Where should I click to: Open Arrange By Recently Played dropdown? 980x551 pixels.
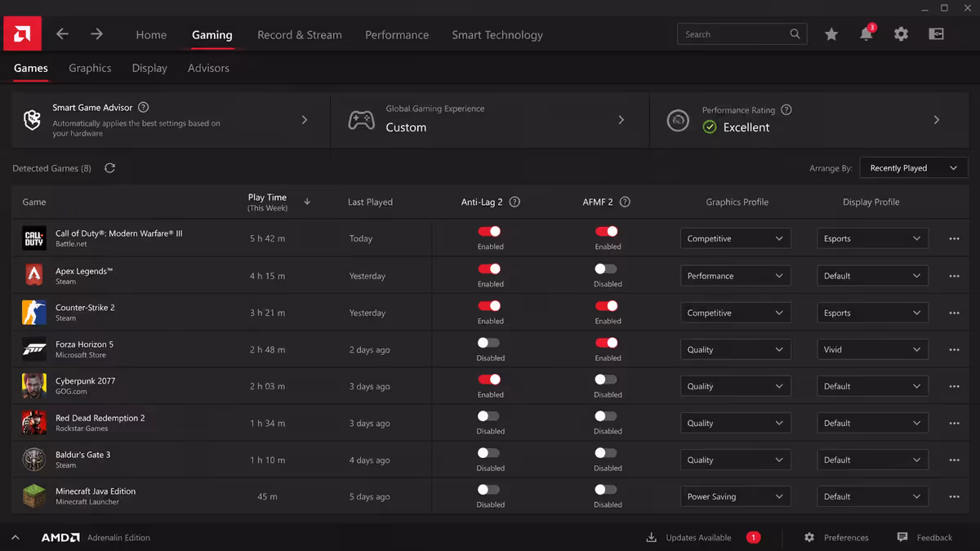point(914,168)
